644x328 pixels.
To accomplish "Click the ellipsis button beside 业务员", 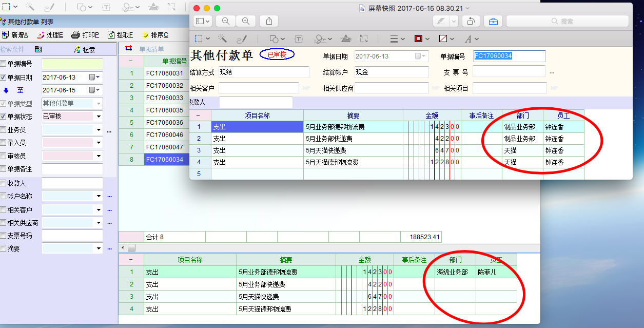I will tap(109, 131).
